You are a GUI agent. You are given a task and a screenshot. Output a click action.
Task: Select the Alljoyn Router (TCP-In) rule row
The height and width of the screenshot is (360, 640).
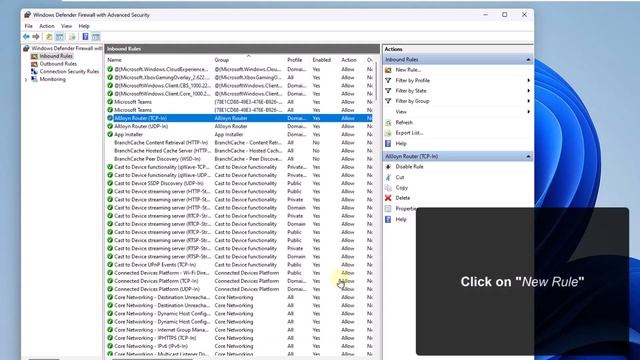[239, 118]
